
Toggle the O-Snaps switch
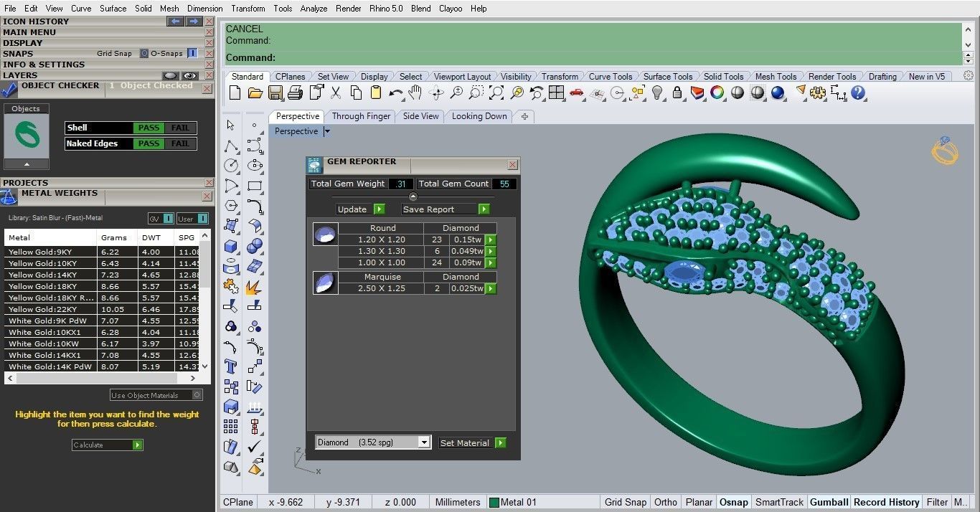pyautogui.click(x=192, y=53)
